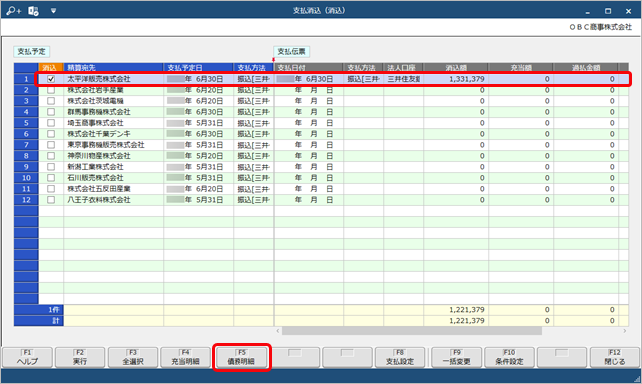
Task: Select row number 5 header
Action: click(26, 123)
